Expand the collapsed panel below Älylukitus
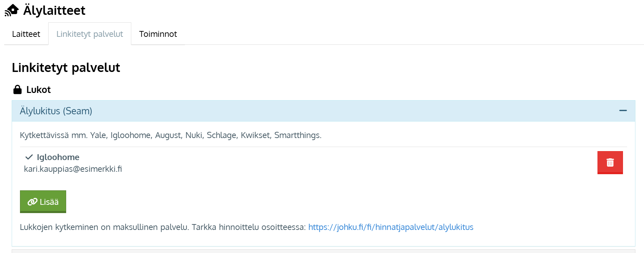Viewport: 644px width, 253px height. tap(323, 251)
